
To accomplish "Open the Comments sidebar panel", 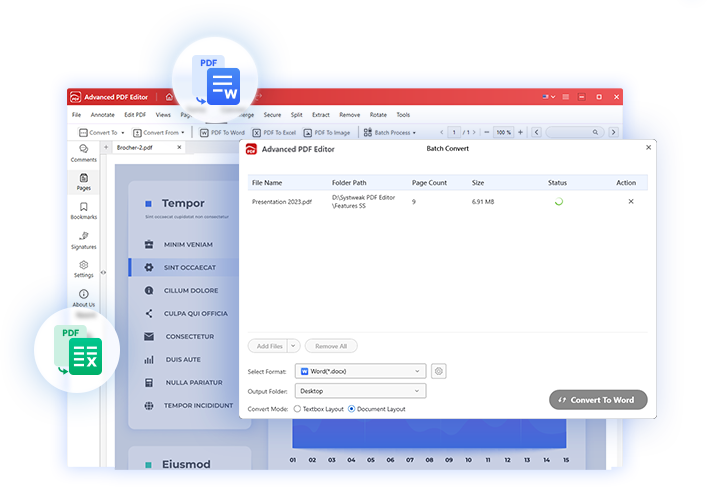I will (x=83, y=153).
